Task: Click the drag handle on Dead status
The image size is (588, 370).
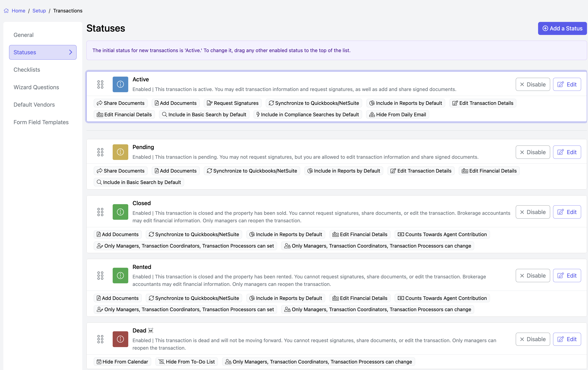Action: click(100, 339)
